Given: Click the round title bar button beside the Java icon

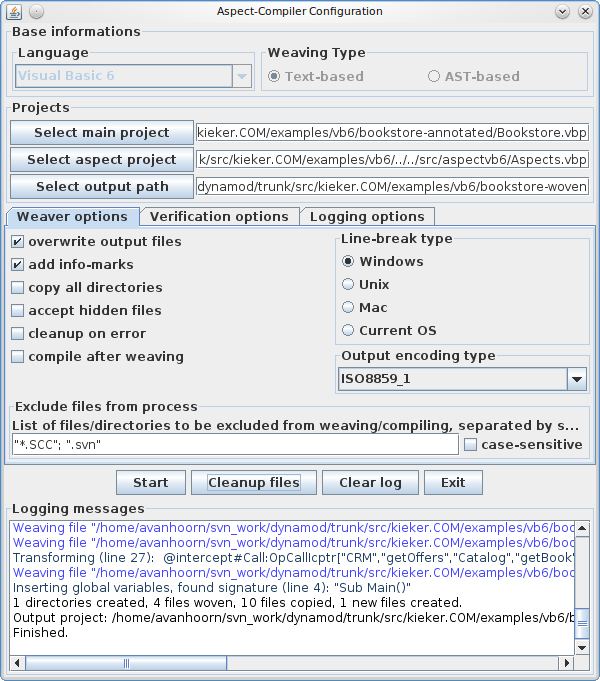Looking at the screenshot, I should [x=36, y=12].
